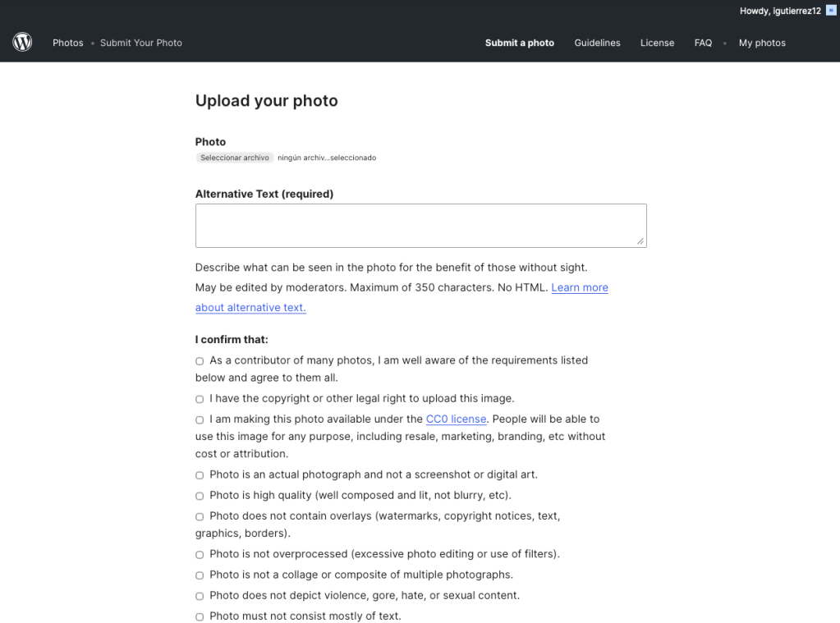Screen dimensions: 840x623
Task: Open the CC0 license link
Action: (456, 419)
